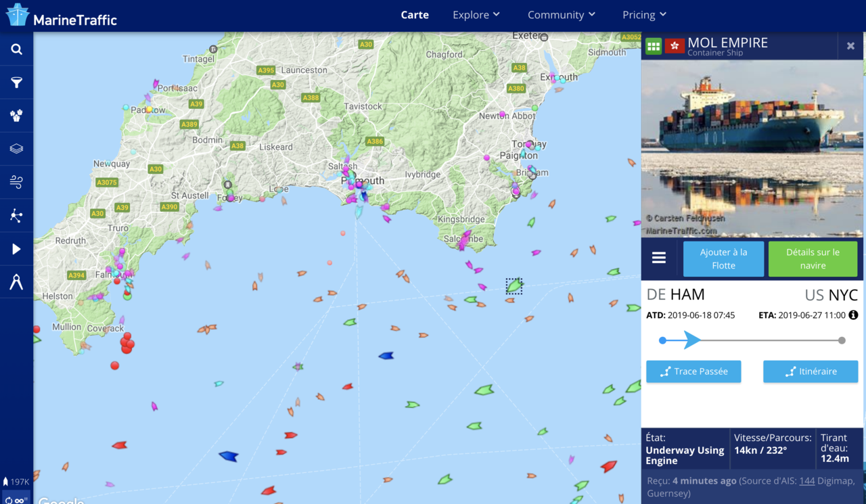The height and width of the screenshot is (504, 866).
Task: Click the selected green vessel with dotted box
Action: [x=514, y=286]
